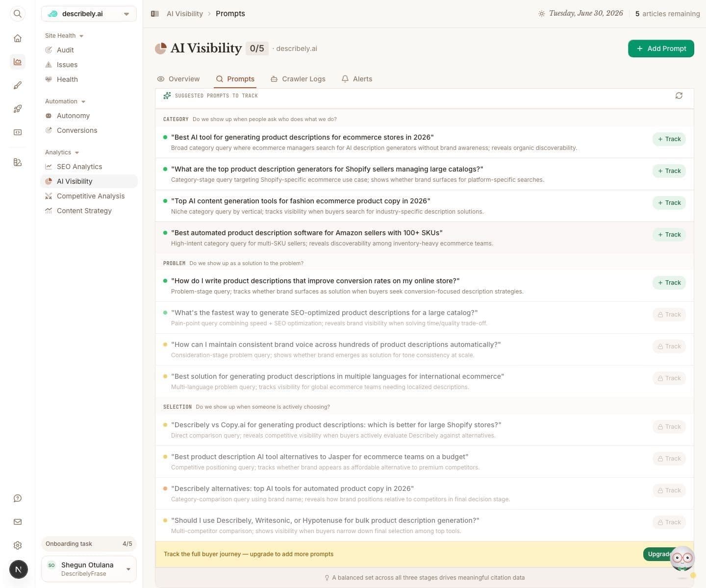The width and height of the screenshot is (706, 588).
Task: Refresh the suggested prompts list
Action: [679, 96]
